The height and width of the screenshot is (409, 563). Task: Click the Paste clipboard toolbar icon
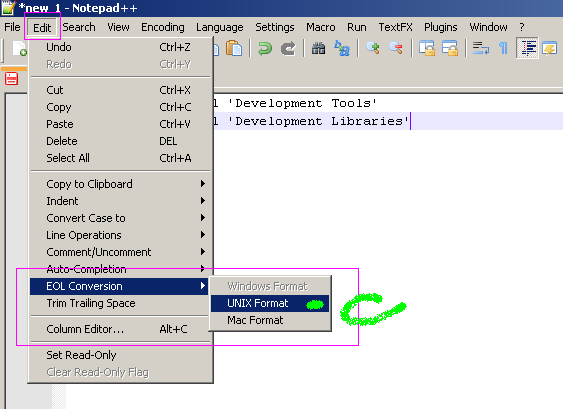coord(234,48)
